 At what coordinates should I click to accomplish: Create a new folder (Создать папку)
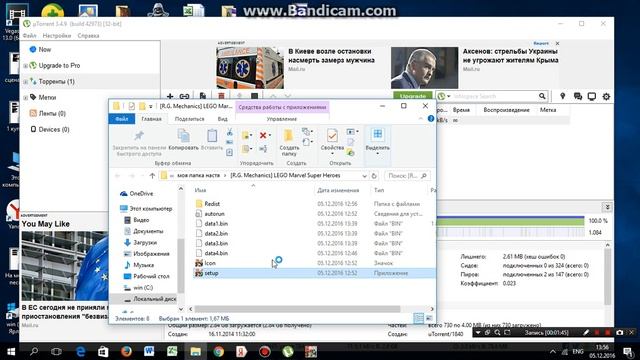(x=289, y=142)
